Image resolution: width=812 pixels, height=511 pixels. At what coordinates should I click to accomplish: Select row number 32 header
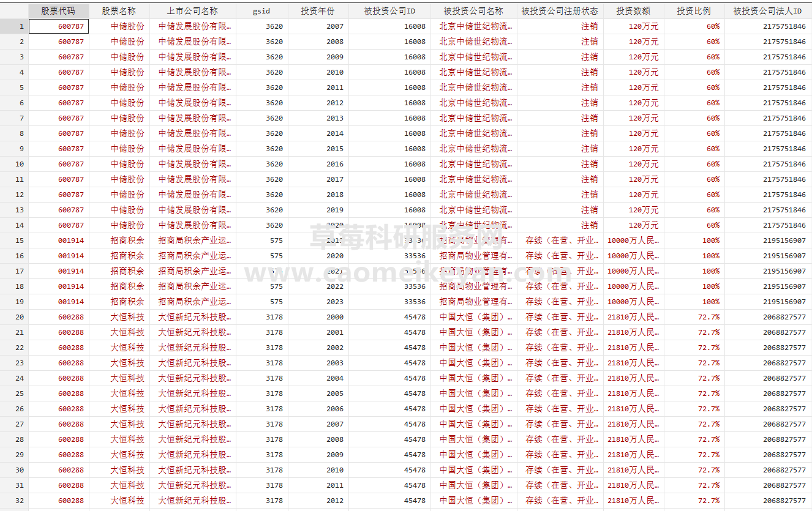[x=14, y=501]
